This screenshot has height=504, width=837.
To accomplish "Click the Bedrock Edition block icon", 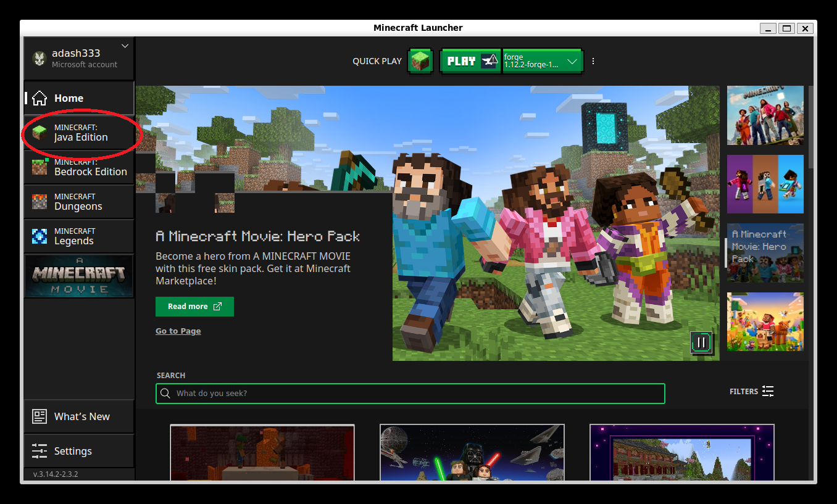I will (40, 167).
